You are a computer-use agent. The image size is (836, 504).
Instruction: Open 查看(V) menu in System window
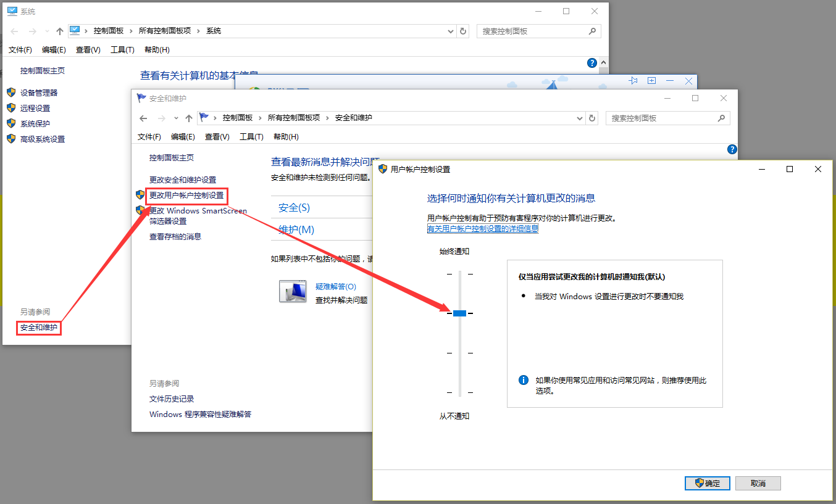(88, 50)
